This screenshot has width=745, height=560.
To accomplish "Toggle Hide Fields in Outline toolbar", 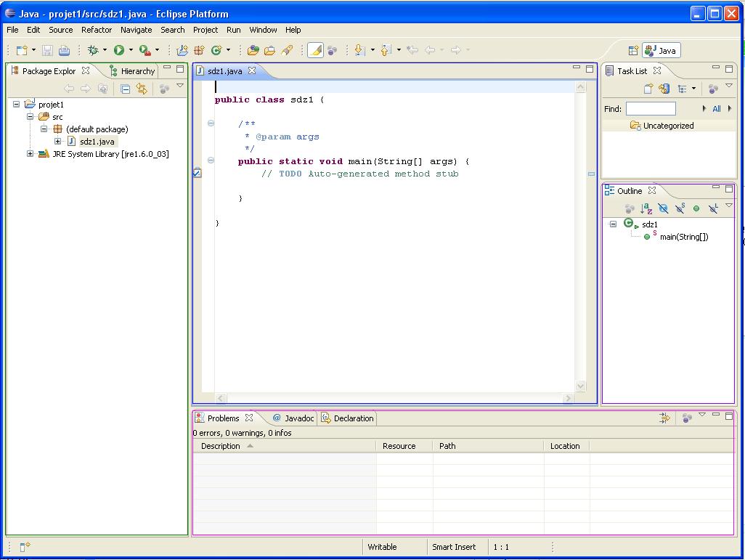I will 663,208.
